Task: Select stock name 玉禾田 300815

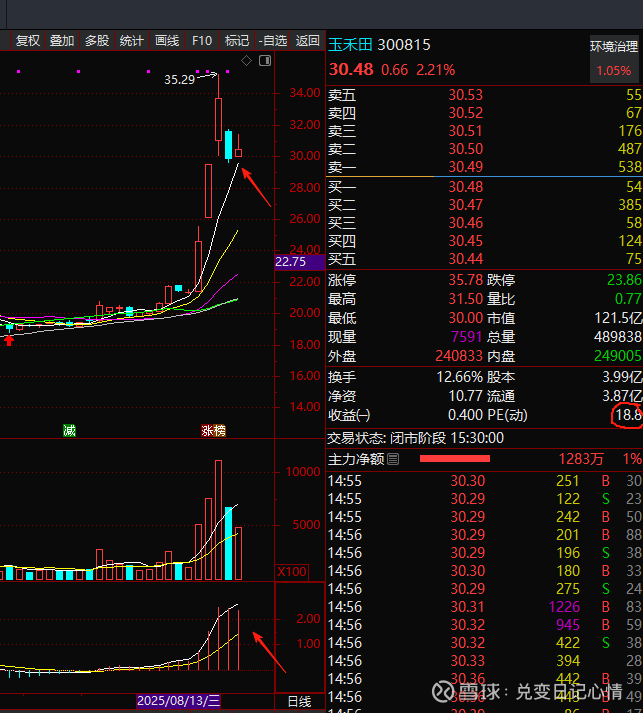Action: click(379, 45)
